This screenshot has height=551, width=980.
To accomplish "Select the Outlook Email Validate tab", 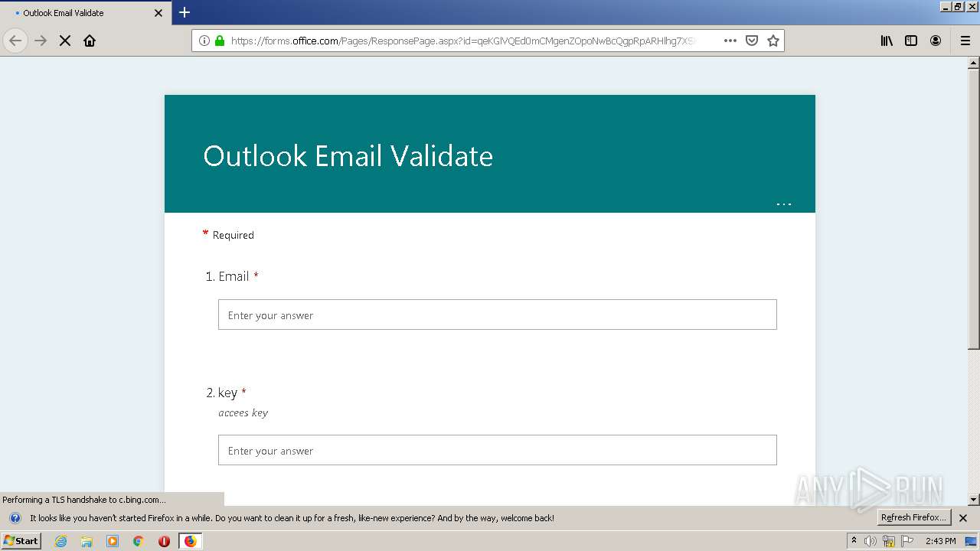I will [x=86, y=13].
